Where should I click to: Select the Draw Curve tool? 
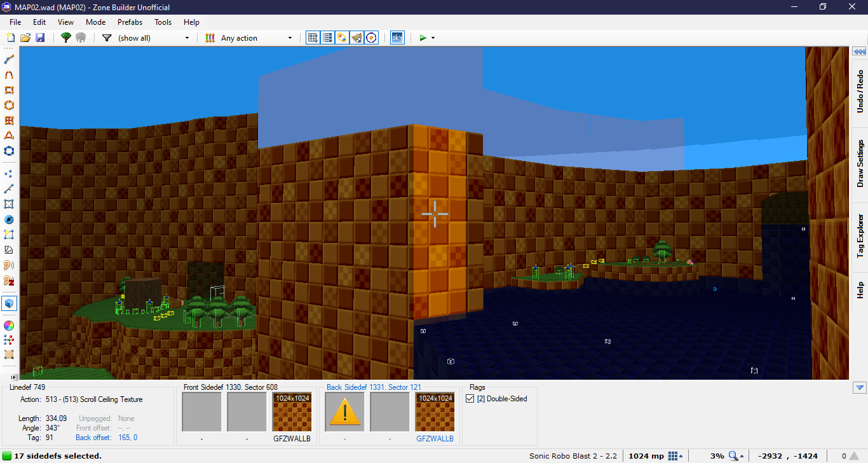(9, 74)
